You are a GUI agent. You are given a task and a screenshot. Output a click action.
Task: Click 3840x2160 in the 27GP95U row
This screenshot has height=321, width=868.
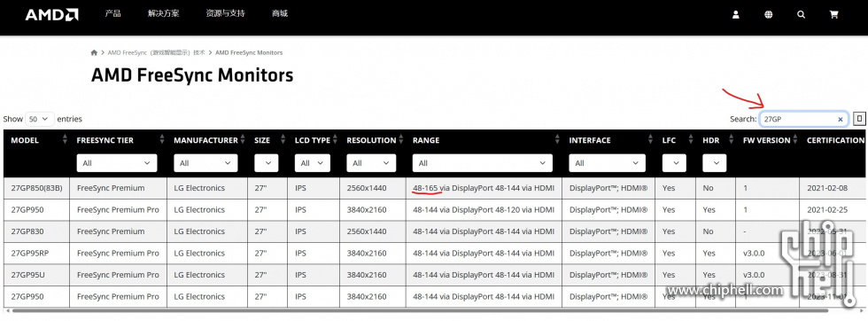pyautogui.click(x=367, y=275)
